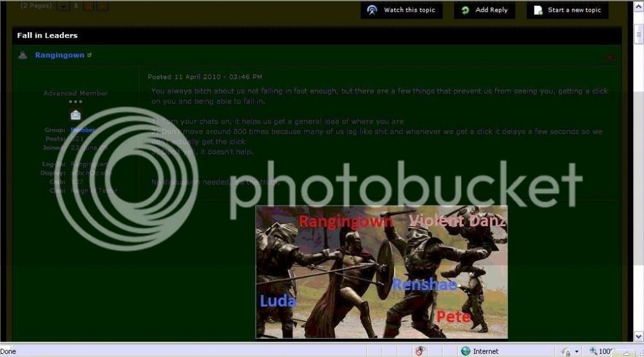Click the red post number link

click(611, 57)
